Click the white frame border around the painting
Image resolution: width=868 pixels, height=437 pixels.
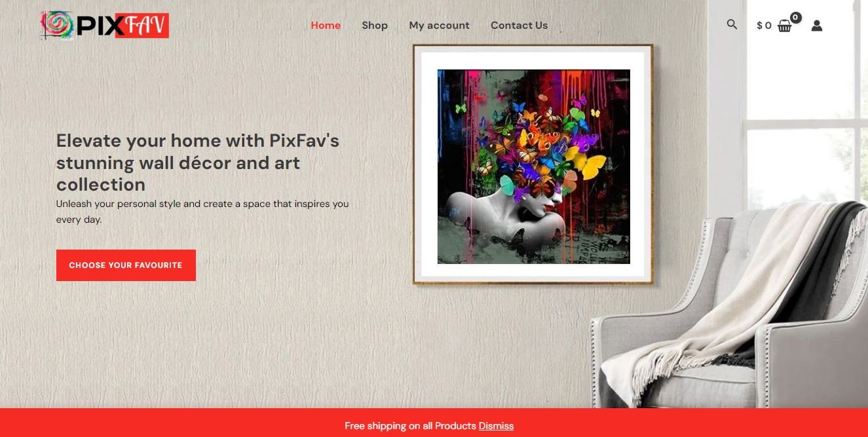click(x=429, y=164)
